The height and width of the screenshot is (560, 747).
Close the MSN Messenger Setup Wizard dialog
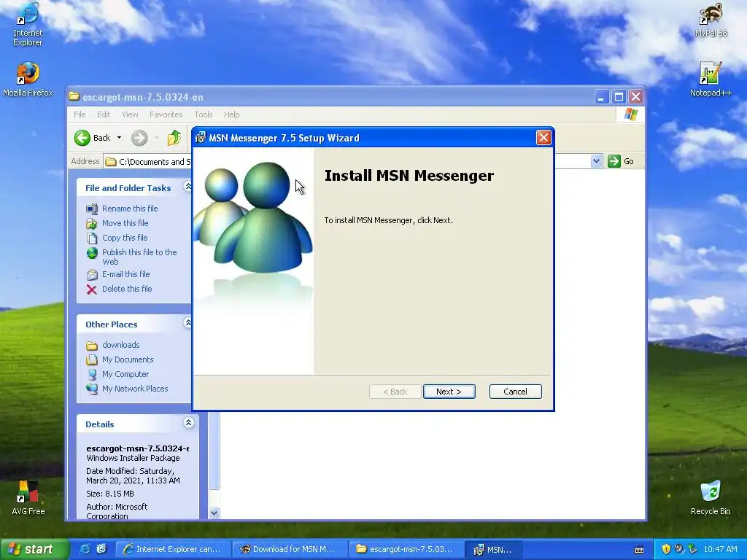pos(543,138)
